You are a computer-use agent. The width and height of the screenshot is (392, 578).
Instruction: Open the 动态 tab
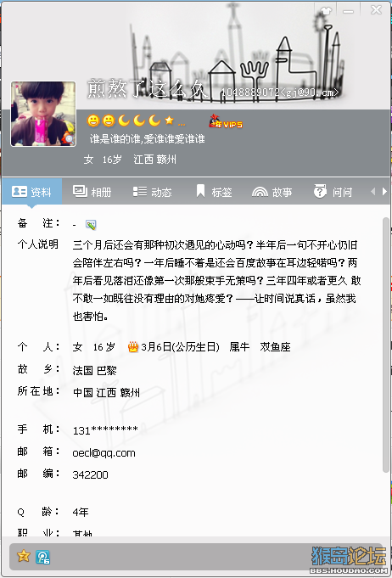tap(152, 192)
